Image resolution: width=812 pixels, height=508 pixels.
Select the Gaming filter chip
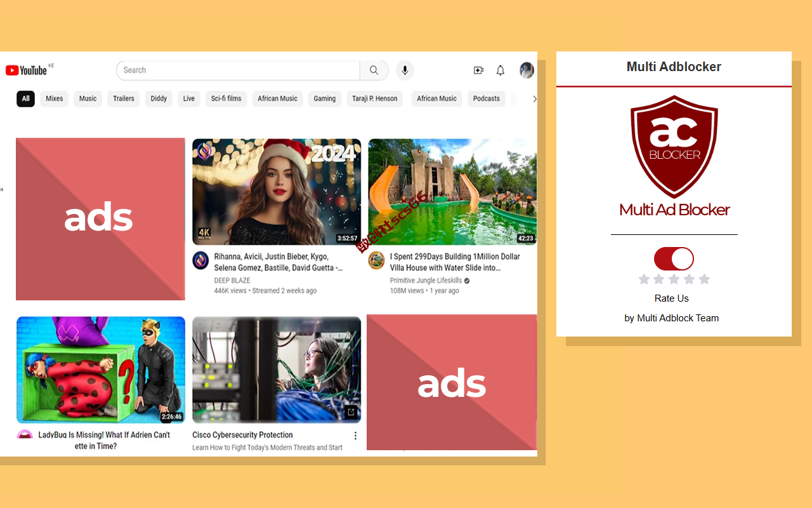325,98
